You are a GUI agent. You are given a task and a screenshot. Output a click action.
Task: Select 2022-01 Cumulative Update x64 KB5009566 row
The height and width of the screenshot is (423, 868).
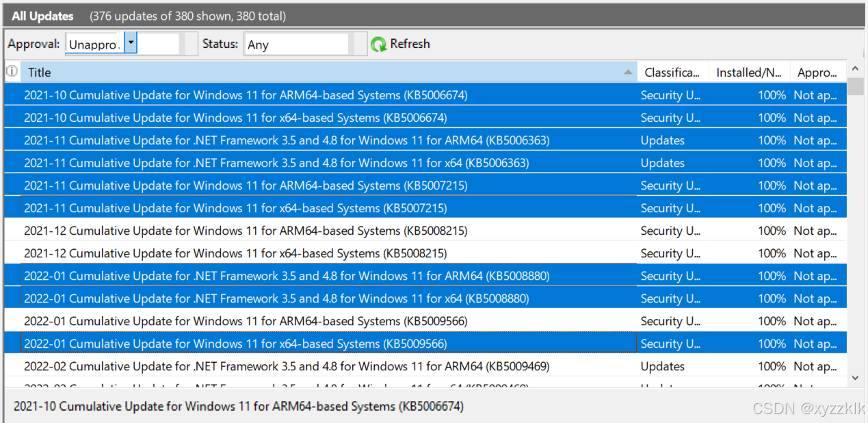point(425,344)
